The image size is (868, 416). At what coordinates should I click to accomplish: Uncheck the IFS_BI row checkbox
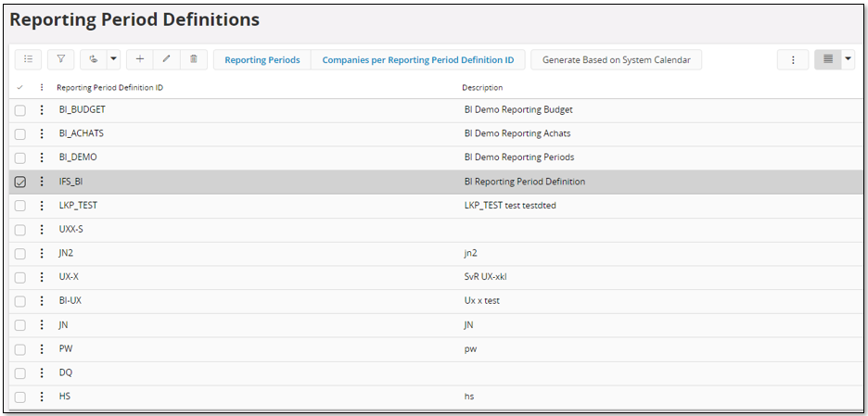tap(20, 182)
